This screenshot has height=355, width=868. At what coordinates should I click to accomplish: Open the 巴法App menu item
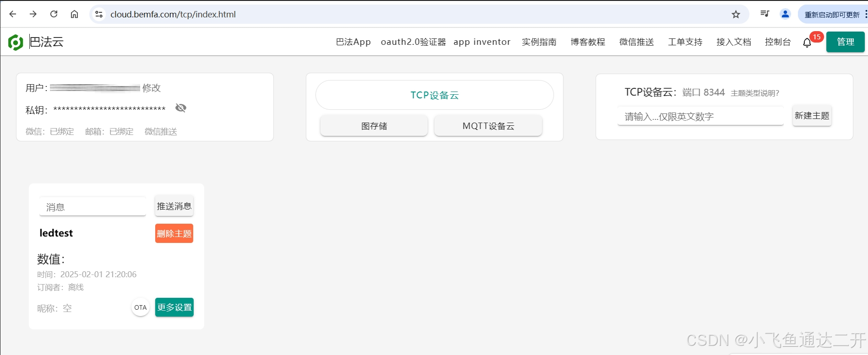tap(353, 42)
